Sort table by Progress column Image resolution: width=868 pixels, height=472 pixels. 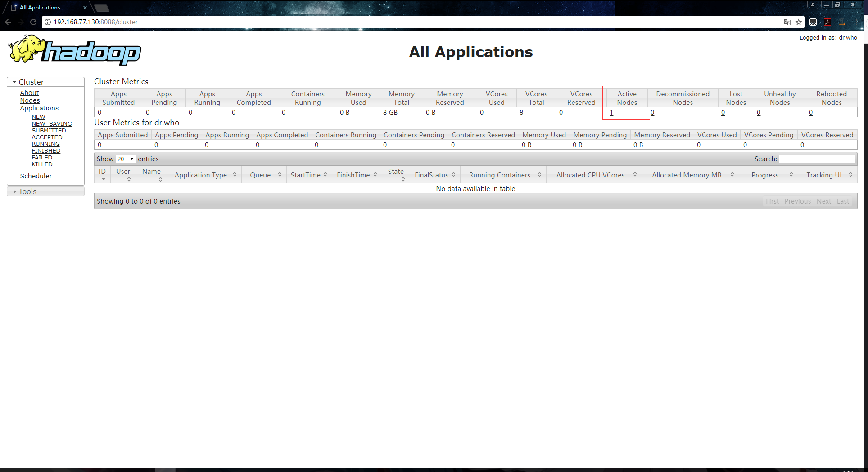769,175
